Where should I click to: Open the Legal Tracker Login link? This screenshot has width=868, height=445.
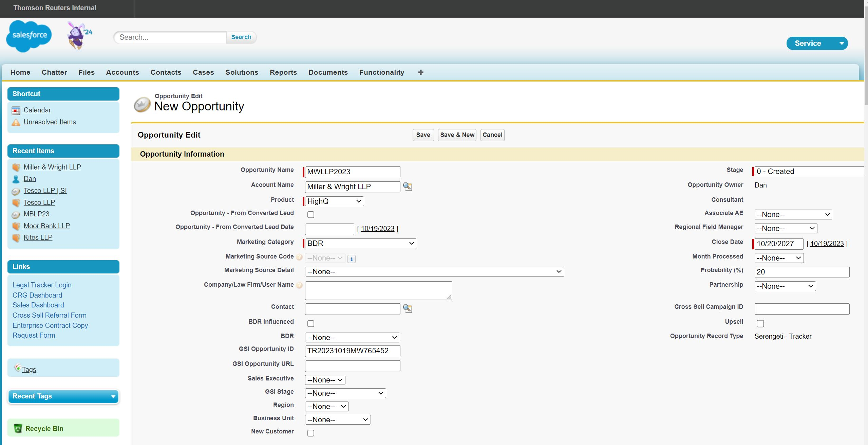pos(42,285)
